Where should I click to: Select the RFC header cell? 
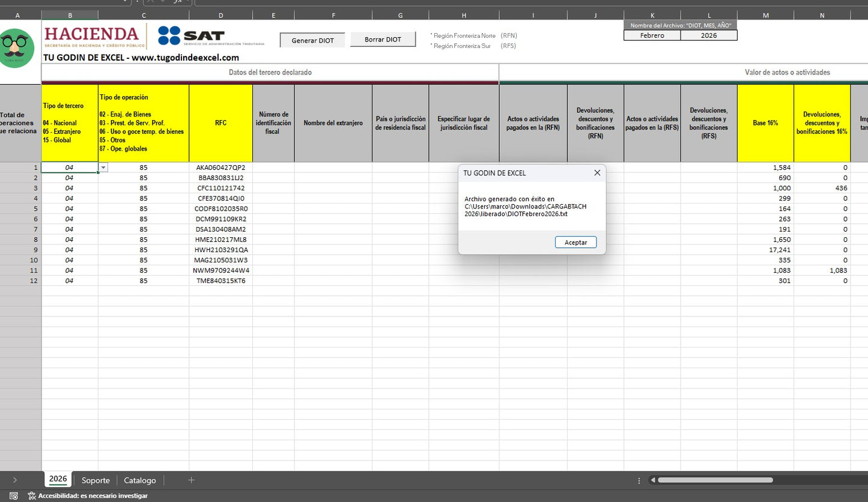click(x=220, y=123)
